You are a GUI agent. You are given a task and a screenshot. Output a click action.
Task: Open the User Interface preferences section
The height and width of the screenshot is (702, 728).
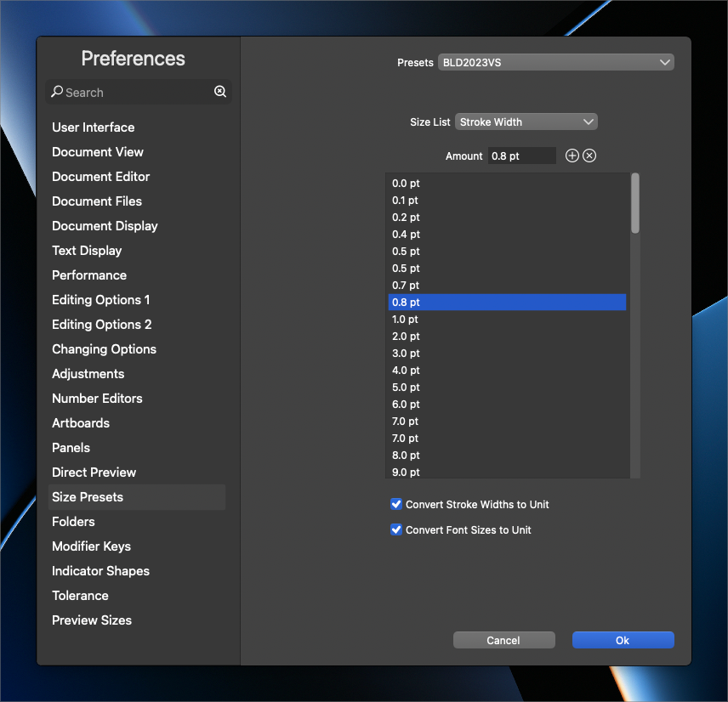(x=94, y=127)
